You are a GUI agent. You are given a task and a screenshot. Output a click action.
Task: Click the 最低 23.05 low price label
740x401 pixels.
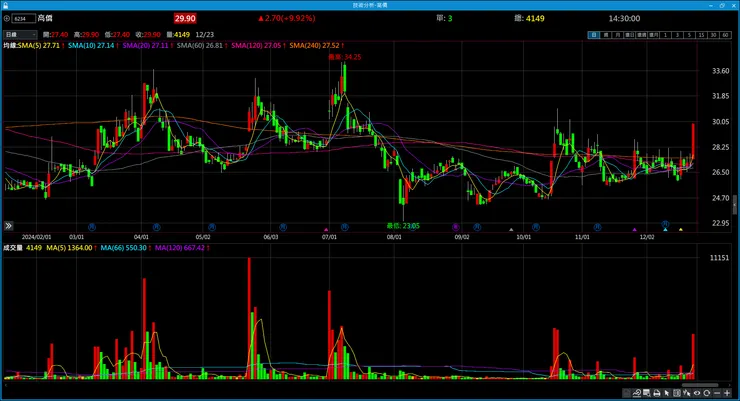[x=403, y=226]
